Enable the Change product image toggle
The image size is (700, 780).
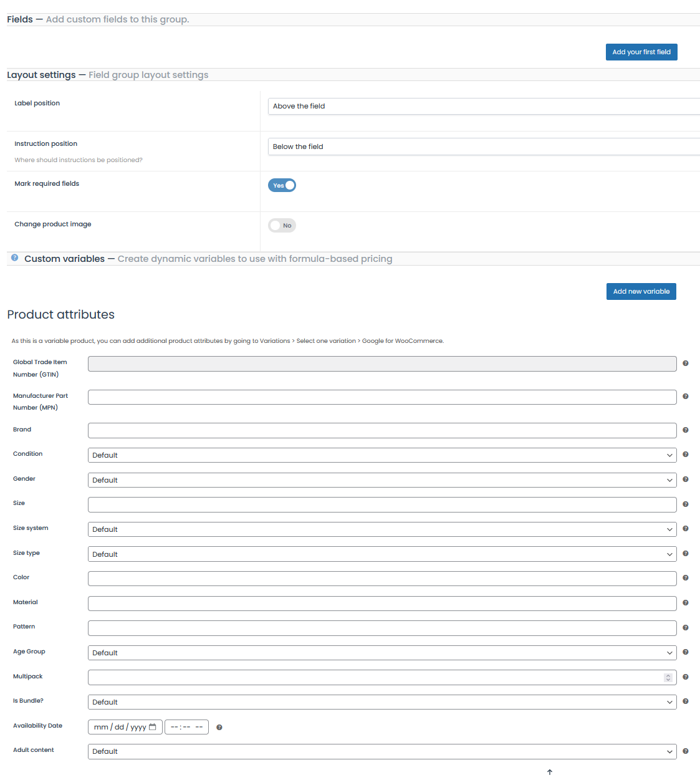[x=282, y=226]
